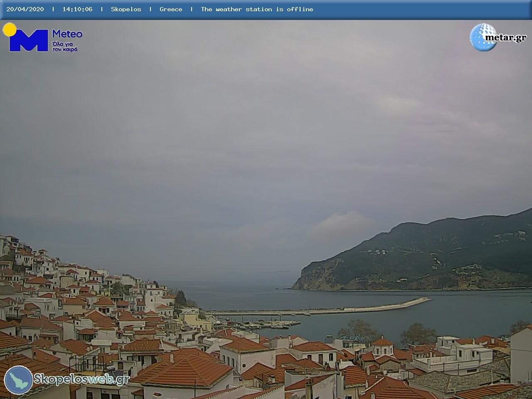Click the Skopelos location label

click(x=126, y=9)
